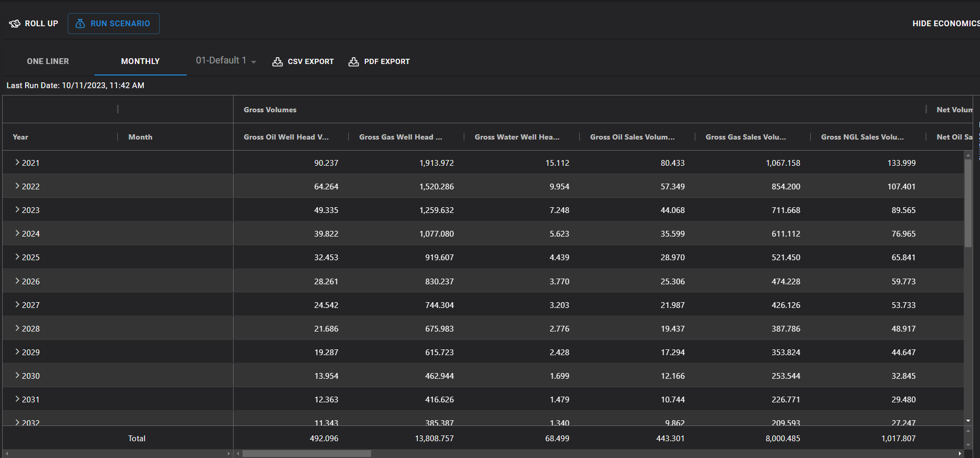980x458 pixels.
Task: Select total gross gas value 13,808.757
Action: (x=434, y=439)
